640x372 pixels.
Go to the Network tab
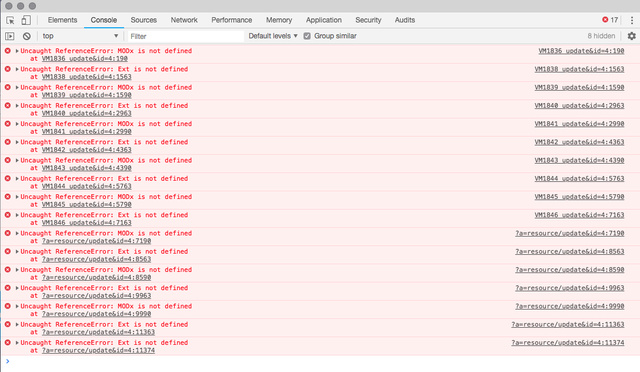tap(184, 20)
